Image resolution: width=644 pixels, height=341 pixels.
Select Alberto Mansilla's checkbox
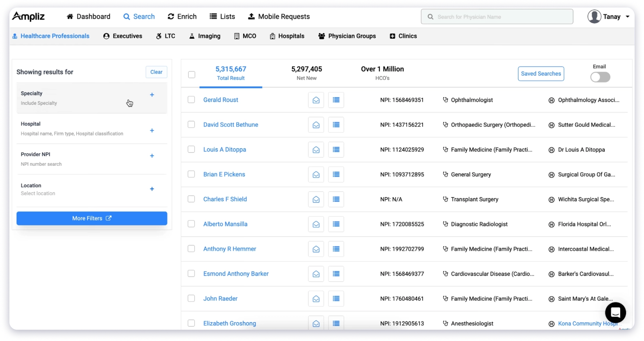coord(191,224)
